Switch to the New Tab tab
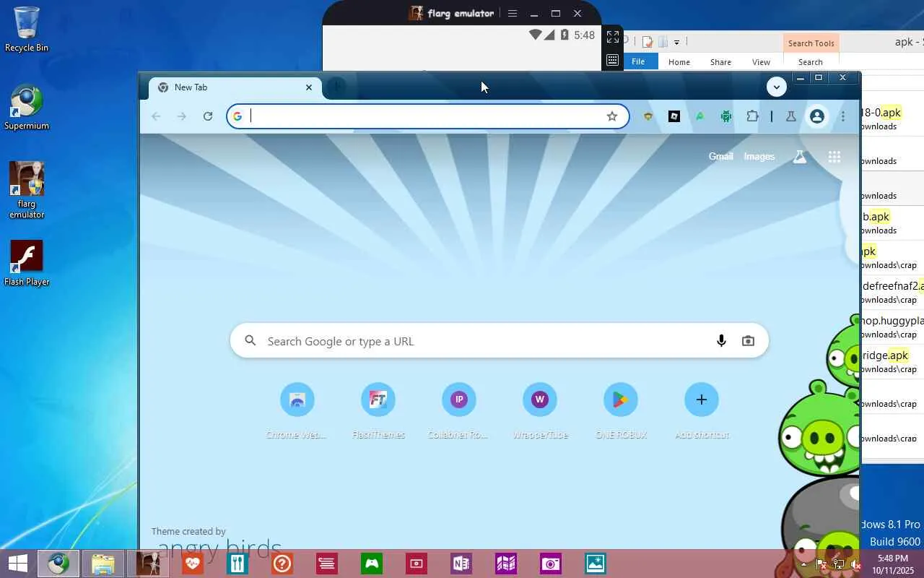 [235, 87]
